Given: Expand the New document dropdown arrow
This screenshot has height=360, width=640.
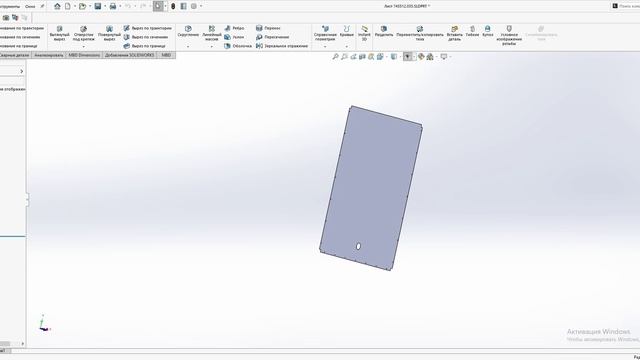Looking at the screenshot, I should 75,6.
